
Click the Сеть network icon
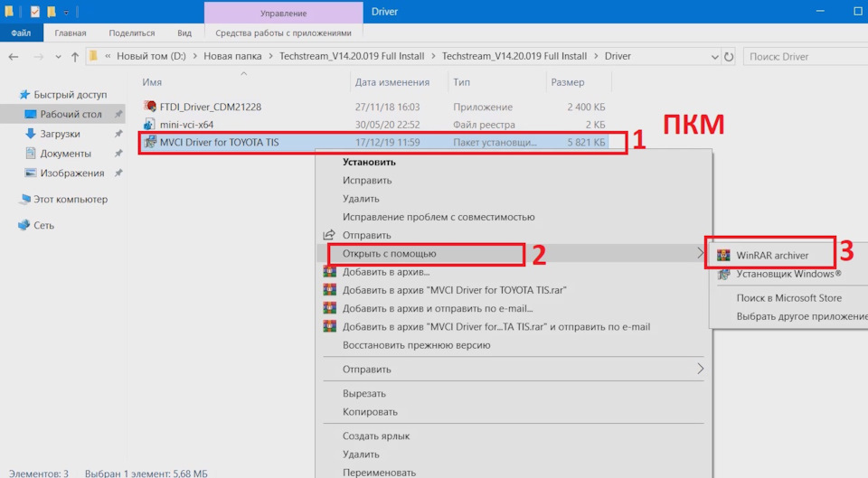(24, 225)
